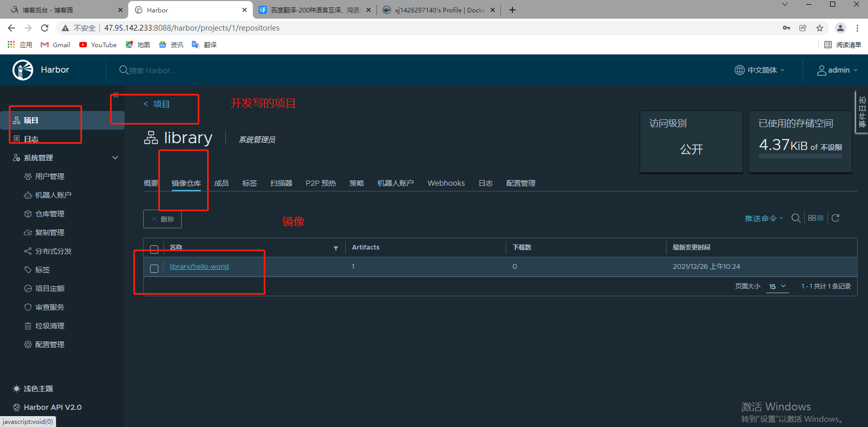Open the 事件日志 side panel tab
Image resolution: width=868 pixels, height=427 pixels.
862,112
